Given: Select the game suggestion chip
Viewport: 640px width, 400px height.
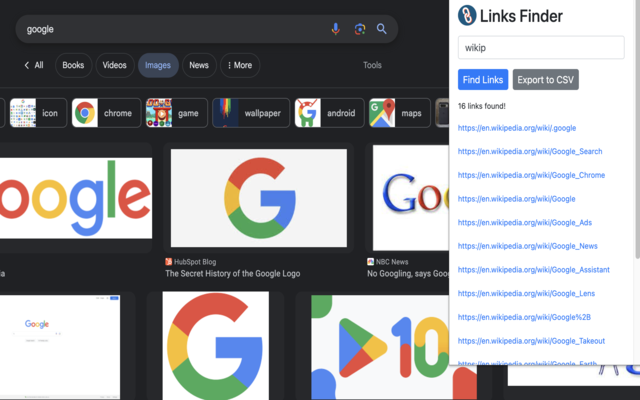Looking at the screenshot, I should pos(177,113).
